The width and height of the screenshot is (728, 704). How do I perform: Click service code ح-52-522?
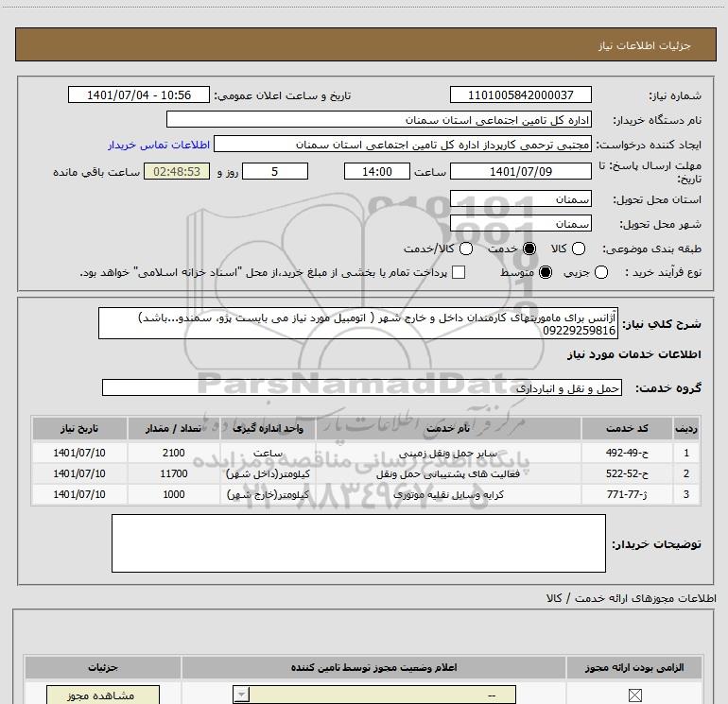click(627, 473)
